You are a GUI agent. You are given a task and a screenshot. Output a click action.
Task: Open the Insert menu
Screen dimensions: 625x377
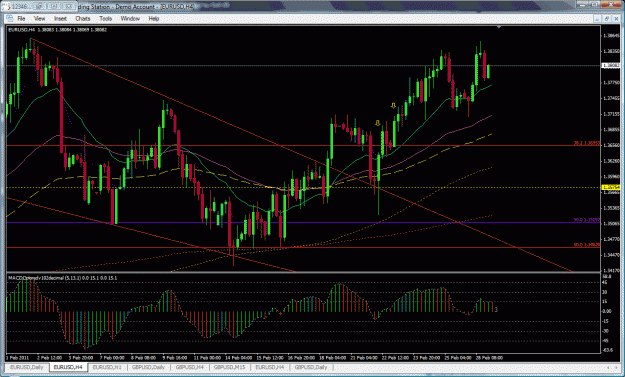coord(60,19)
